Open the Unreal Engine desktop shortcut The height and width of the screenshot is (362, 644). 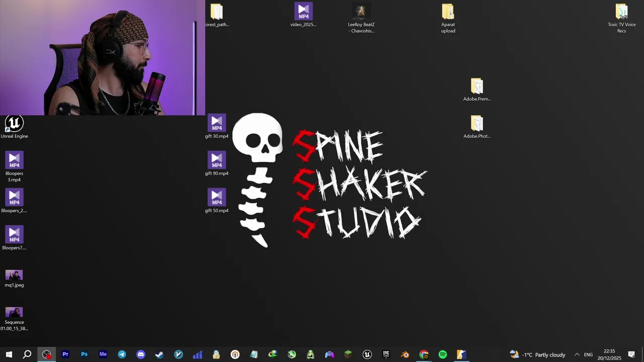point(14,127)
